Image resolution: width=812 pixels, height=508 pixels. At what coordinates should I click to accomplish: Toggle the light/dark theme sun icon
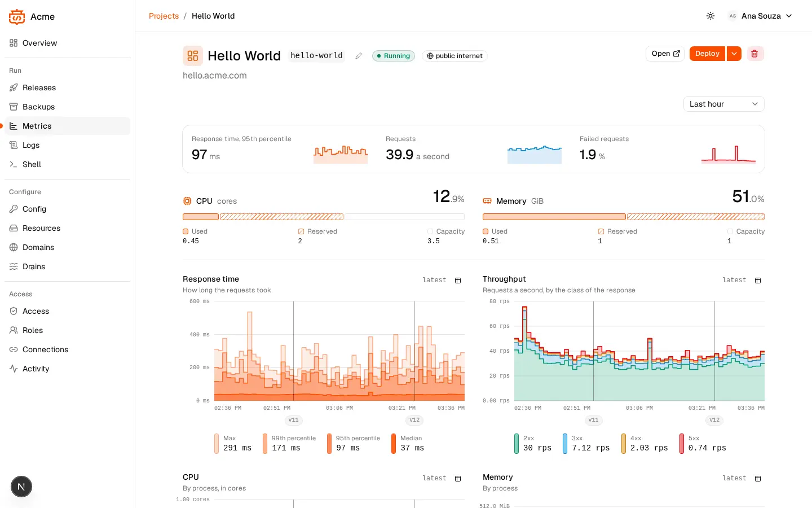(x=710, y=16)
